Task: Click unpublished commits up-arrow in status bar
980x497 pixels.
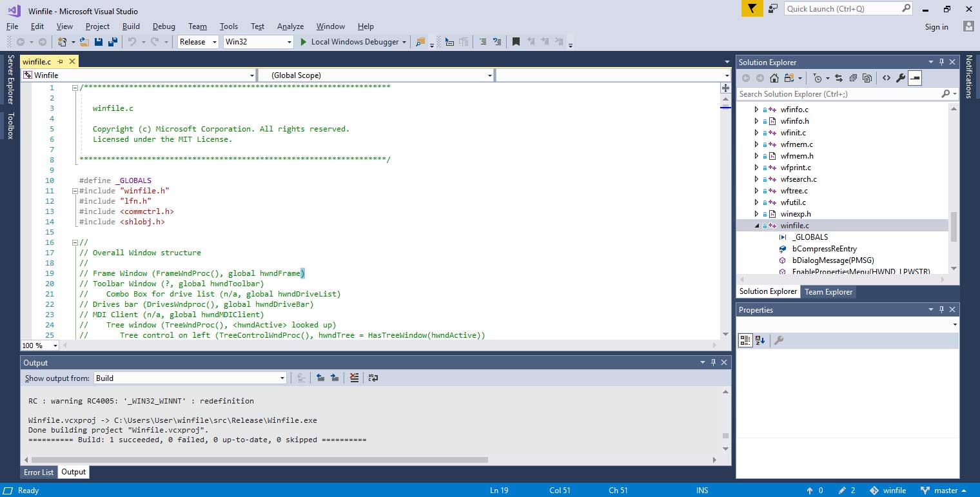Action: [815, 491]
